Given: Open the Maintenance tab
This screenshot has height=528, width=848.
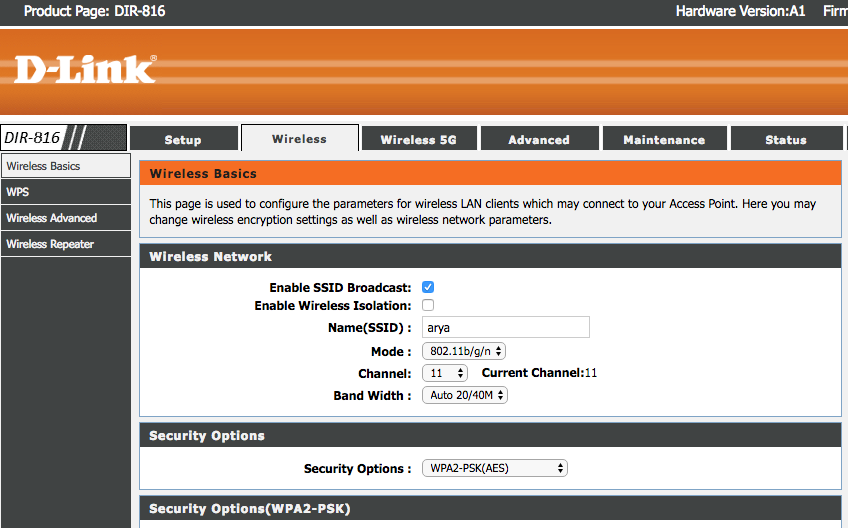Looking at the screenshot, I should [664, 140].
